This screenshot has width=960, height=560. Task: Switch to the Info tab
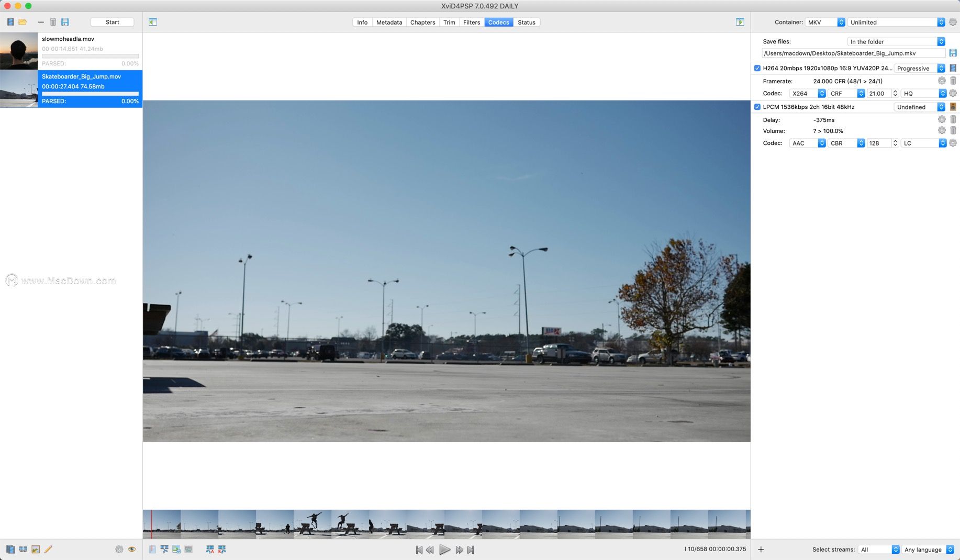click(362, 22)
